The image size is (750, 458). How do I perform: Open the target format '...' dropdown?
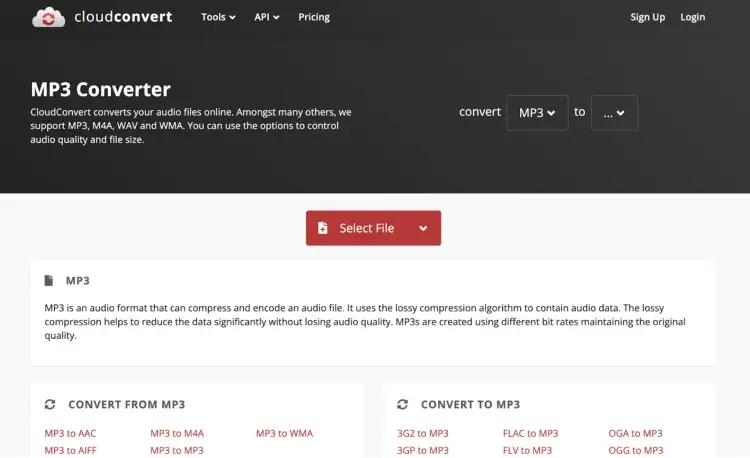coord(614,113)
